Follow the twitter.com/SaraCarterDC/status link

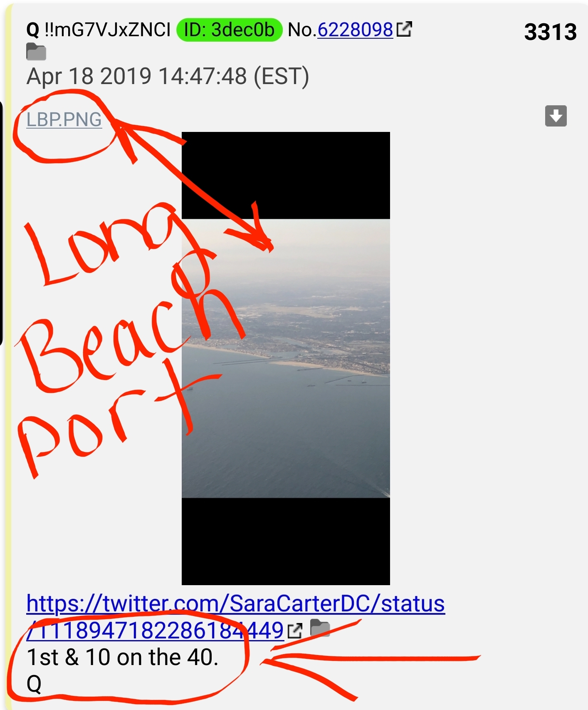(235, 603)
